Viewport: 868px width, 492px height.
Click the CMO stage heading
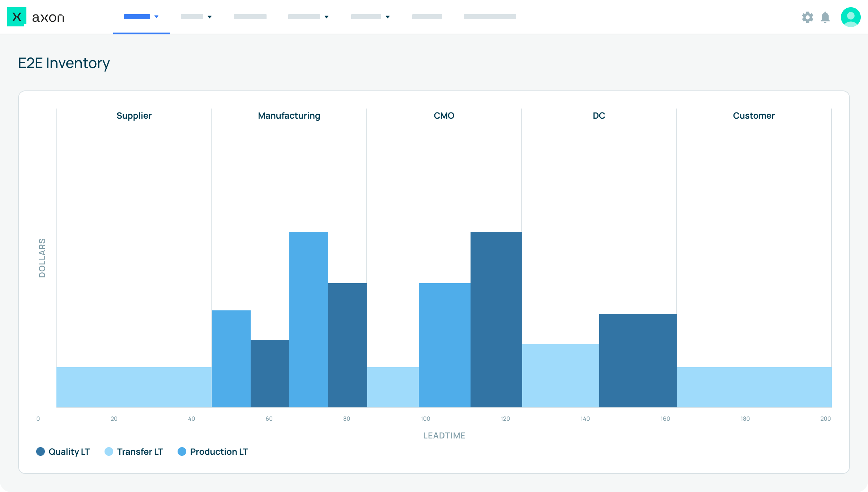[x=444, y=116]
